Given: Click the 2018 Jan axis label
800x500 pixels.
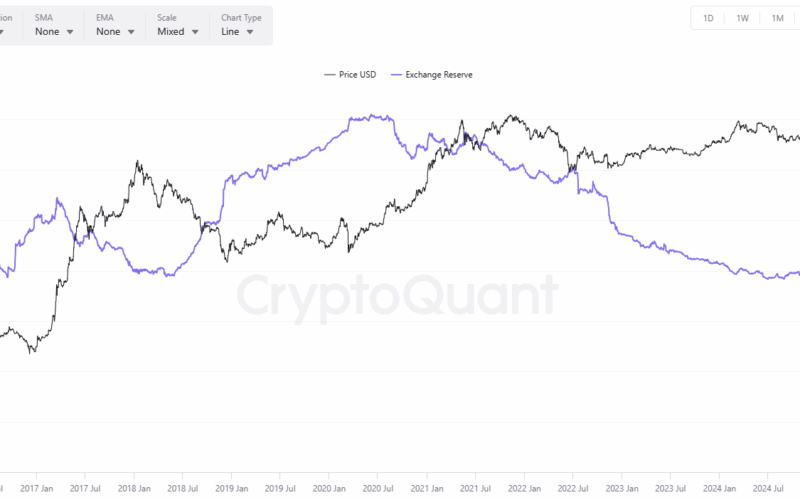Looking at the screenshot, I should (x=133, y=487).
